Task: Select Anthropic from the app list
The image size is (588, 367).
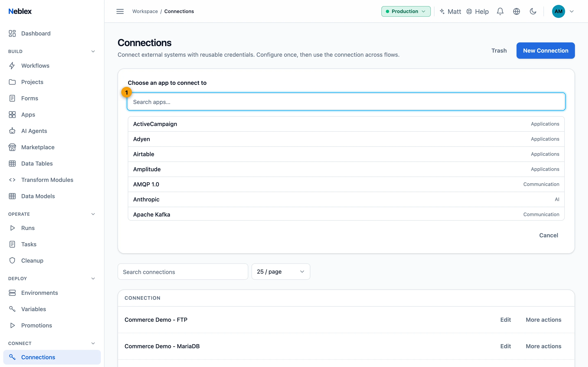Action: pos(346,199)
